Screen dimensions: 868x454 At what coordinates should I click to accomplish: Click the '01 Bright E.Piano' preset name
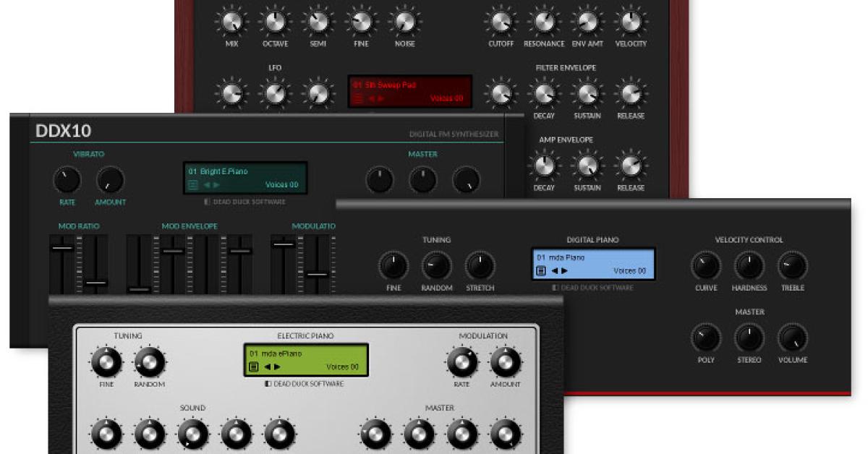click(x=218, y=171)
